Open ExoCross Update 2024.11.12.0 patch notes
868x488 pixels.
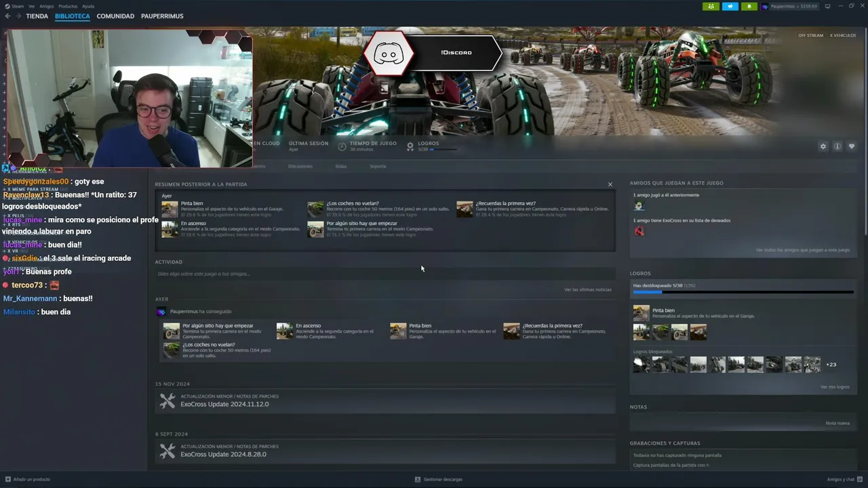384,401
